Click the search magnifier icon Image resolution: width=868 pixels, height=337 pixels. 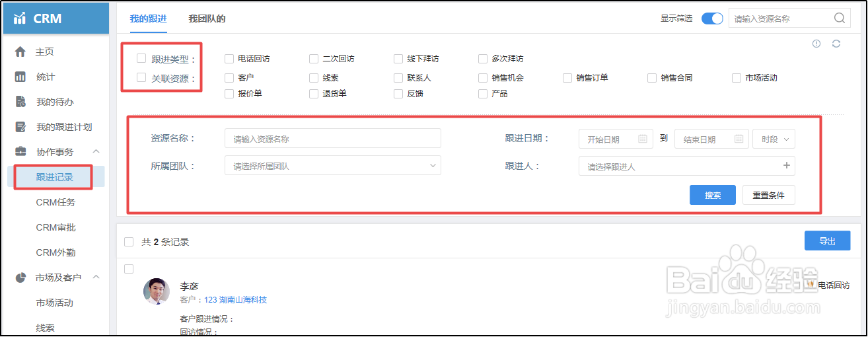(840, 19)
